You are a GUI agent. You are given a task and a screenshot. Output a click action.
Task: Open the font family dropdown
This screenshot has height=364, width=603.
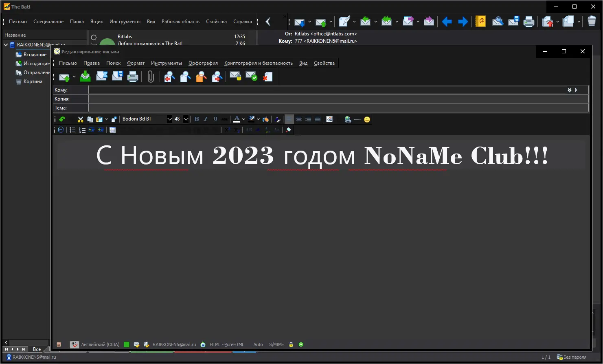click(x=170, y=119)
